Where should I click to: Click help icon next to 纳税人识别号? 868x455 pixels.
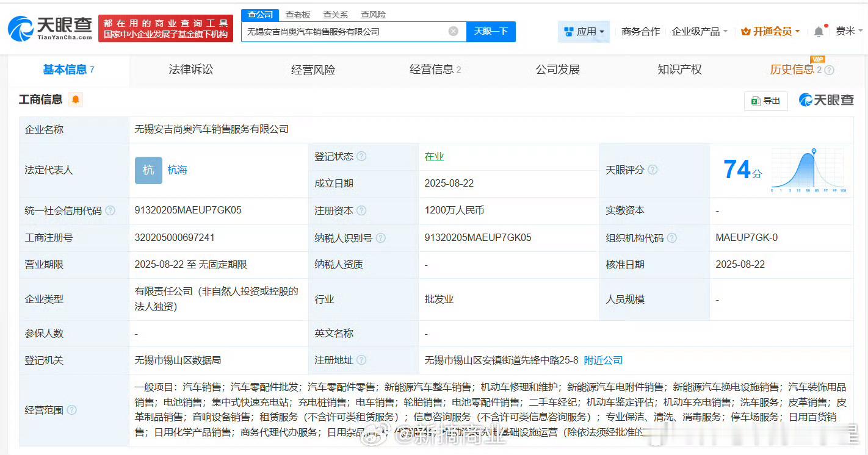pyautogui.click(x=381, y=238)
